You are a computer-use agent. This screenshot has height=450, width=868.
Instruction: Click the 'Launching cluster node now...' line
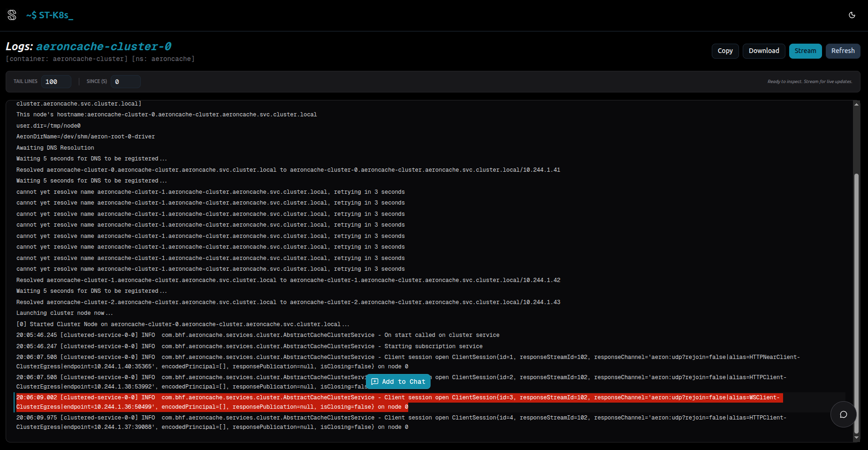coord(65,313)
